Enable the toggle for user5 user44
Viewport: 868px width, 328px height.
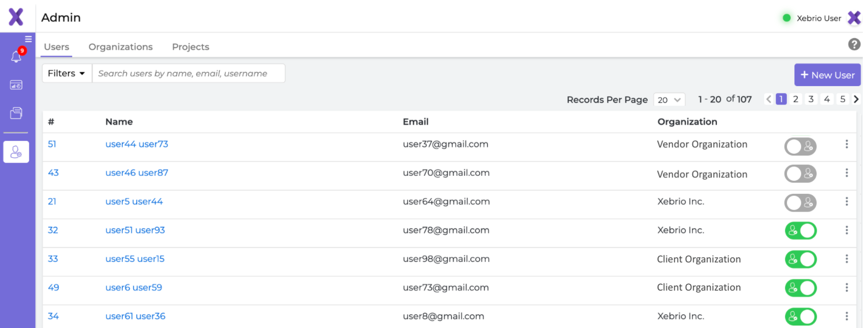click(x=800, y=203)
